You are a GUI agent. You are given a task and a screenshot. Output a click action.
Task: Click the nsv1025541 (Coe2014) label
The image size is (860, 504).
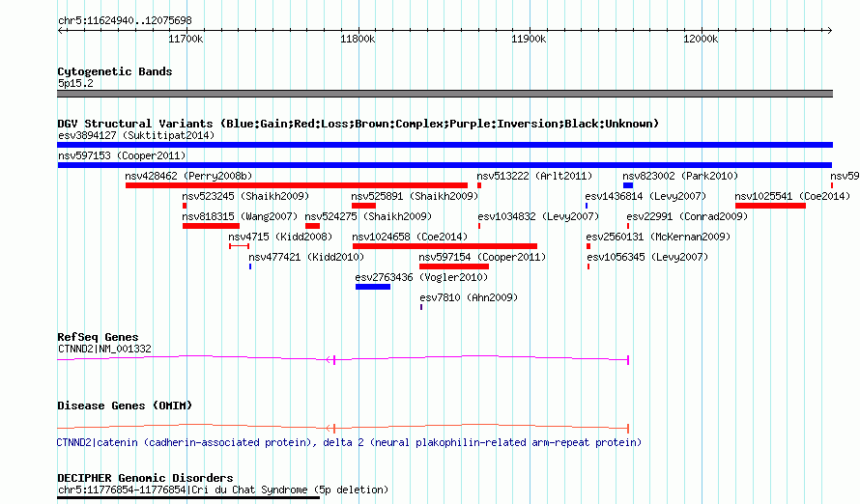click(x=792, y=196)
